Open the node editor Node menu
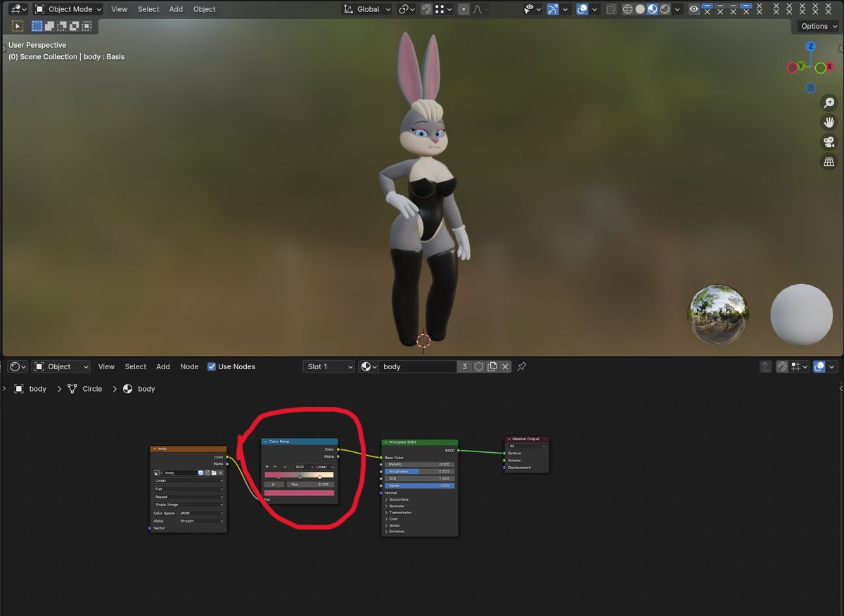 [189, 366]
